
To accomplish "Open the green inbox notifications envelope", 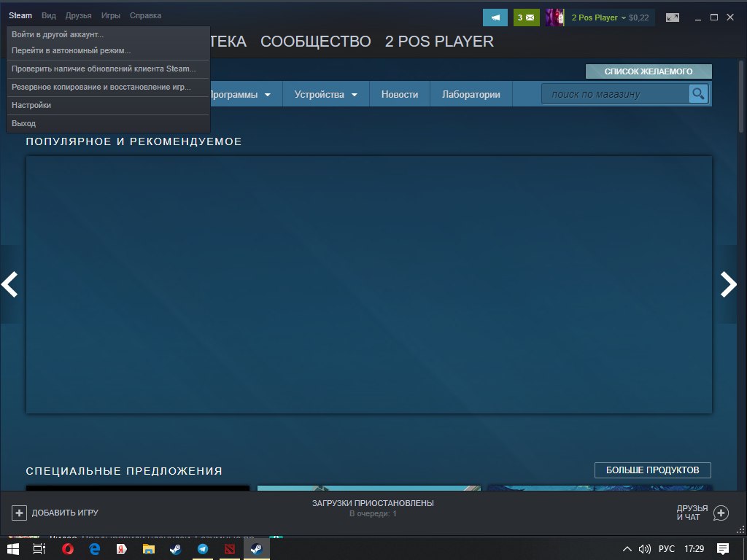I will (527, 17).
